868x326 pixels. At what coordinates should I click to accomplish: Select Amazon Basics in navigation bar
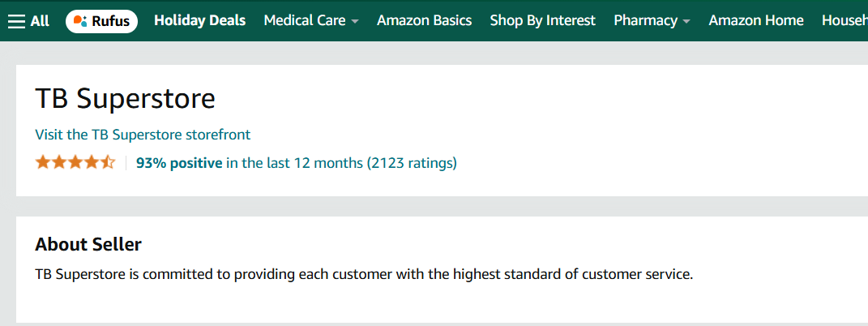(425, 21)
